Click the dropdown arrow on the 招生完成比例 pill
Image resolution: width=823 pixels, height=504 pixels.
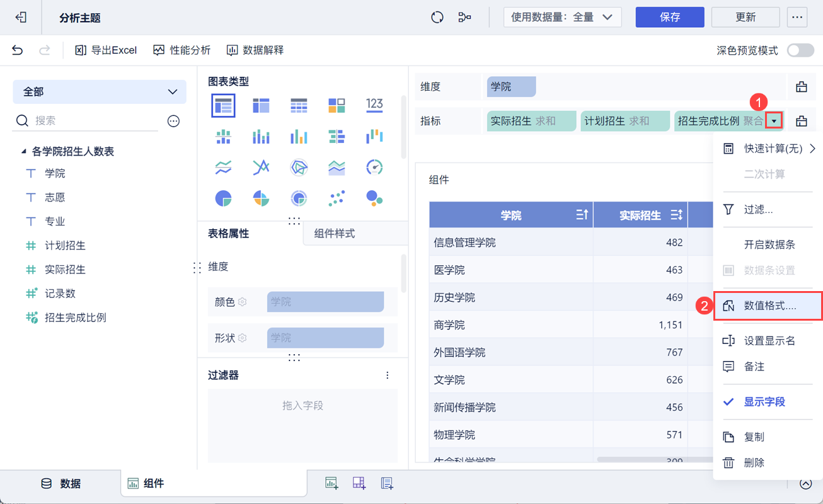tap(774, 121)
